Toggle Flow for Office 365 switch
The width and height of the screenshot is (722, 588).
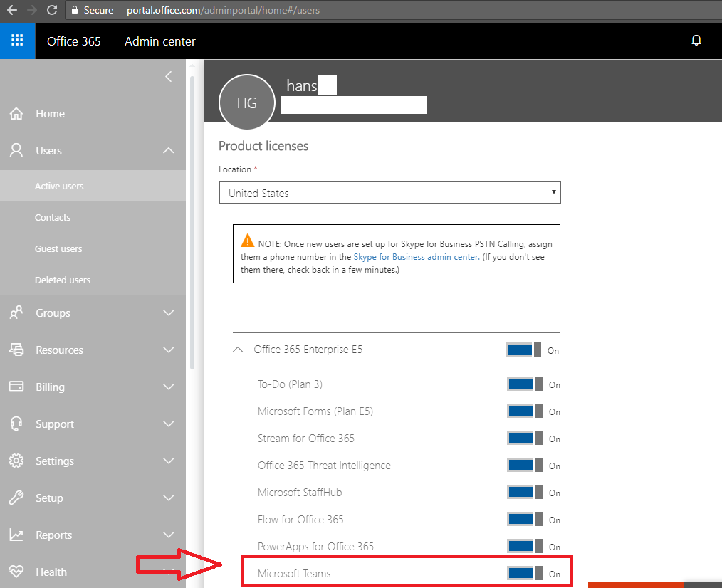[x=525, y=520]
